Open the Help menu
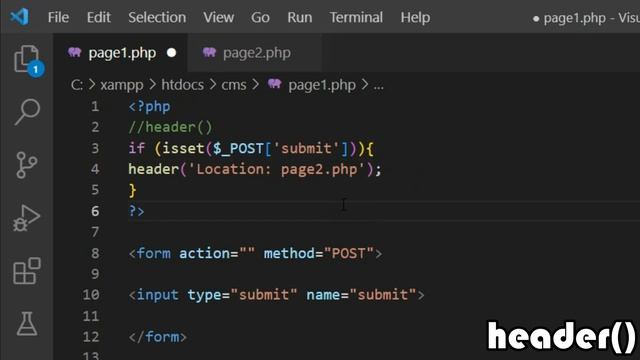640x360 pixels. pos(415,18)
